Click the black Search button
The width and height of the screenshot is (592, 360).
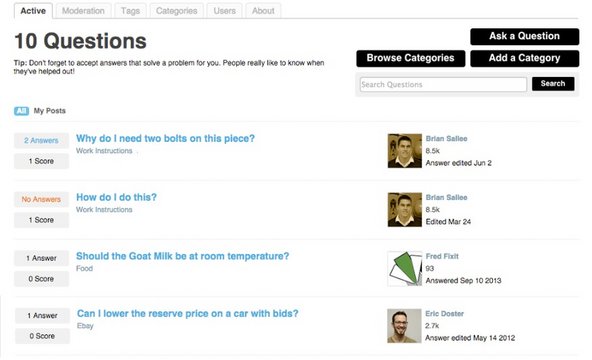(x=553, y=84)
